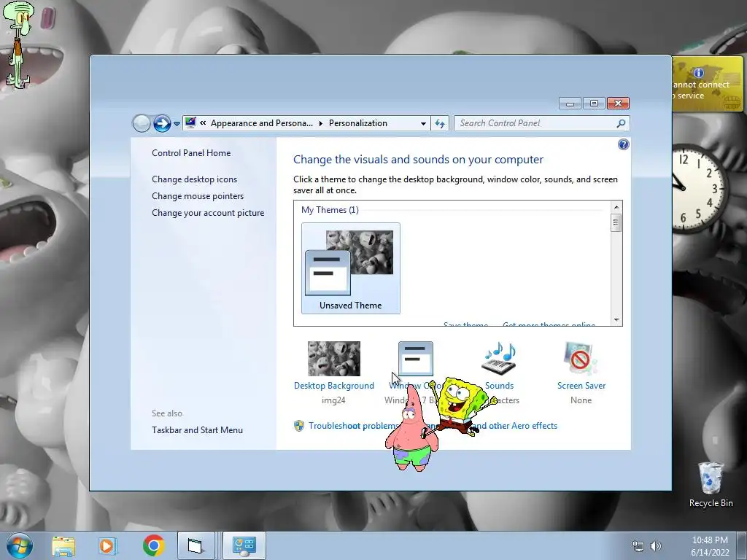Expand the address bar history dropdown

click(x=423, y=124)
